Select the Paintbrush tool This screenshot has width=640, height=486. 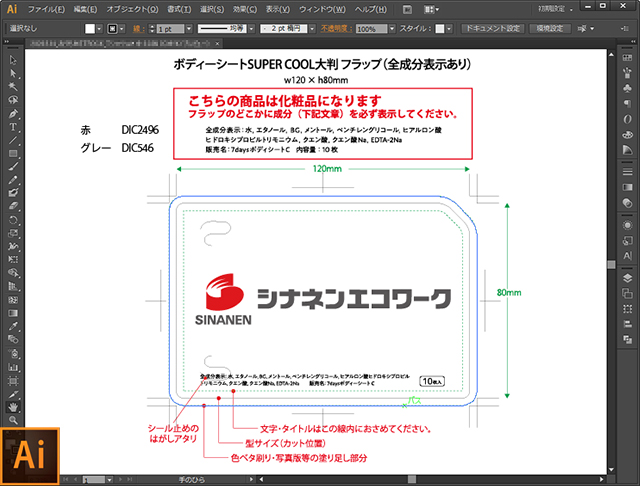[x=13, y=166]
